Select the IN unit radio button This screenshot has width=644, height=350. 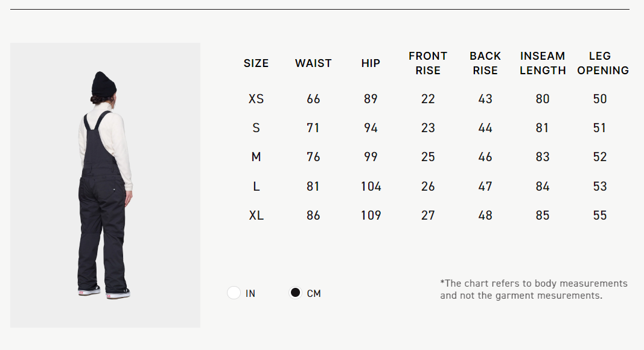[234, 293]
